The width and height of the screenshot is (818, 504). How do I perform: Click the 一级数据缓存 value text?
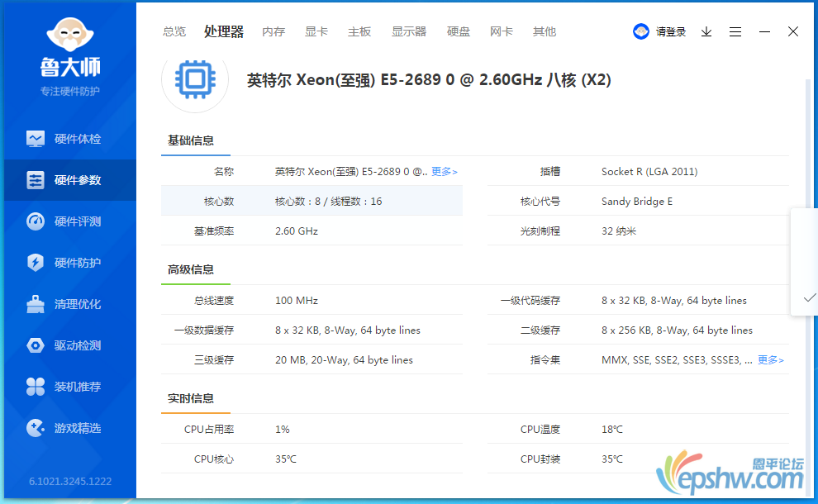347,330
